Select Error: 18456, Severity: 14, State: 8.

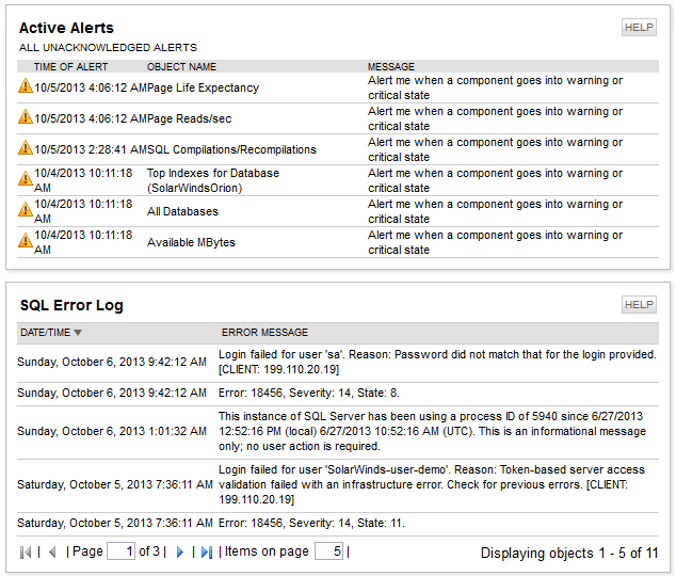pos(309,393)
